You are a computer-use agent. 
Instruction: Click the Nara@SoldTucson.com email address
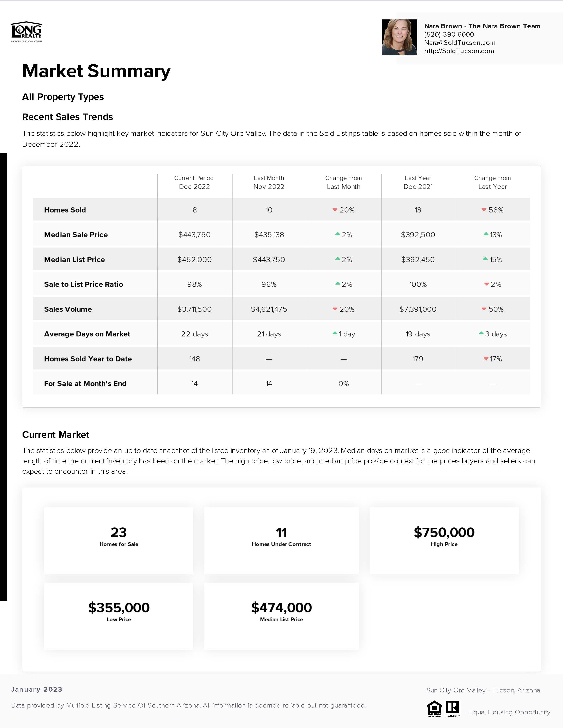click(x=460, y=43)
